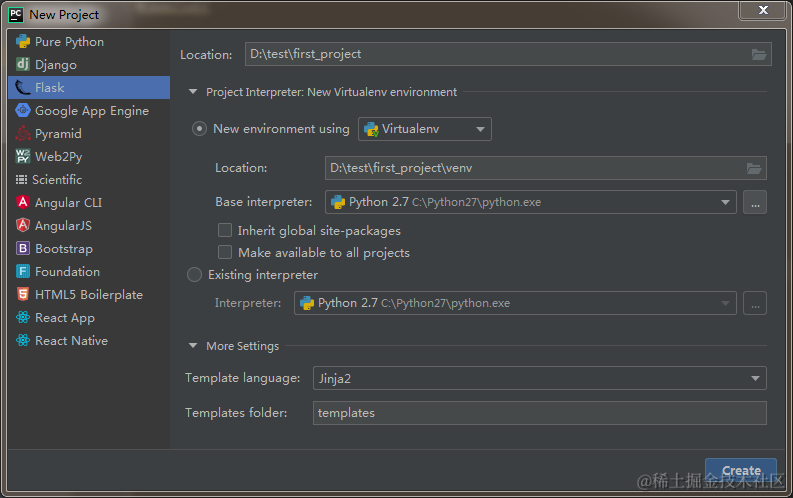Pick the Pyramid project icon
This screenshot has width=793, height=498.
click(23, 133)
